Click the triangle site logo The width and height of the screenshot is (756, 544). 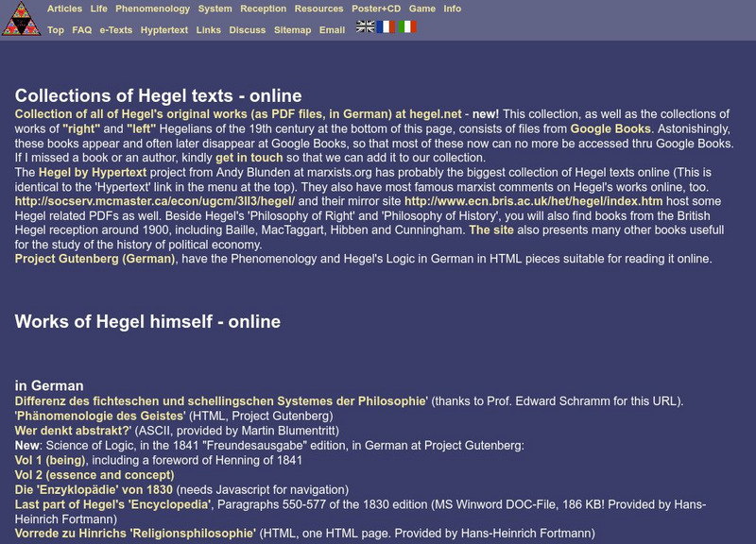click(x=21, y=19)
